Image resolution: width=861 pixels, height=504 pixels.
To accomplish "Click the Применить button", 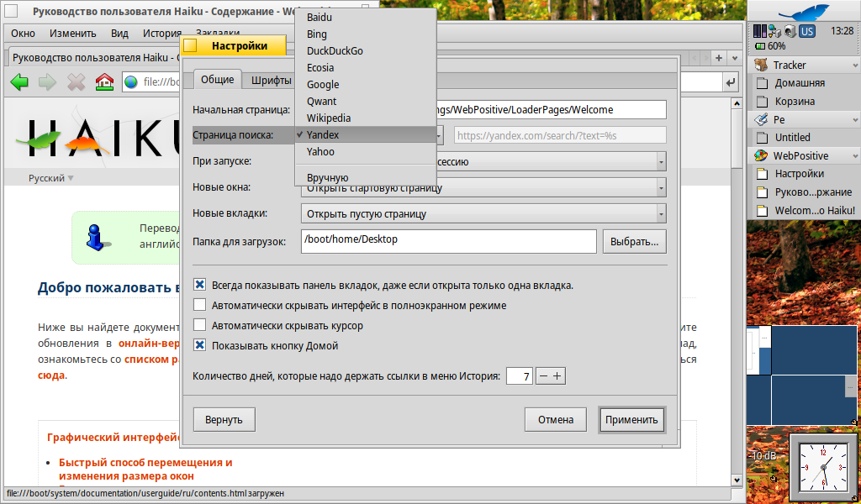I will click(x=632, y=419).
